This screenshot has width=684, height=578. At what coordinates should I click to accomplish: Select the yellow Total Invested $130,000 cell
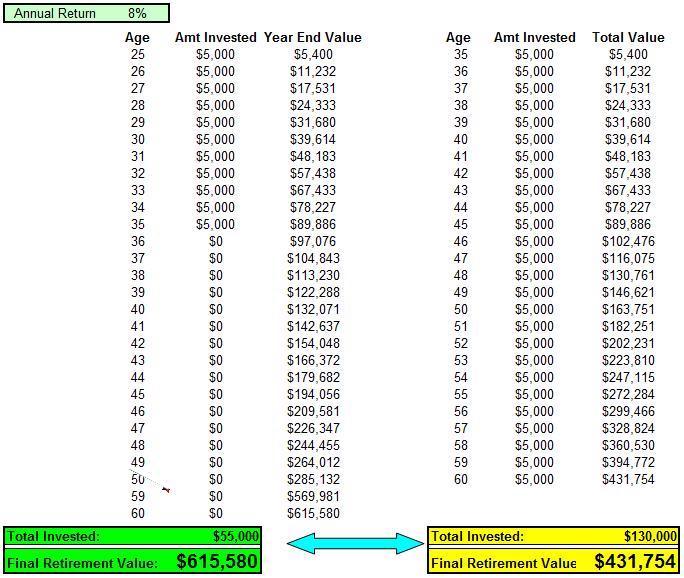[652, 537]
